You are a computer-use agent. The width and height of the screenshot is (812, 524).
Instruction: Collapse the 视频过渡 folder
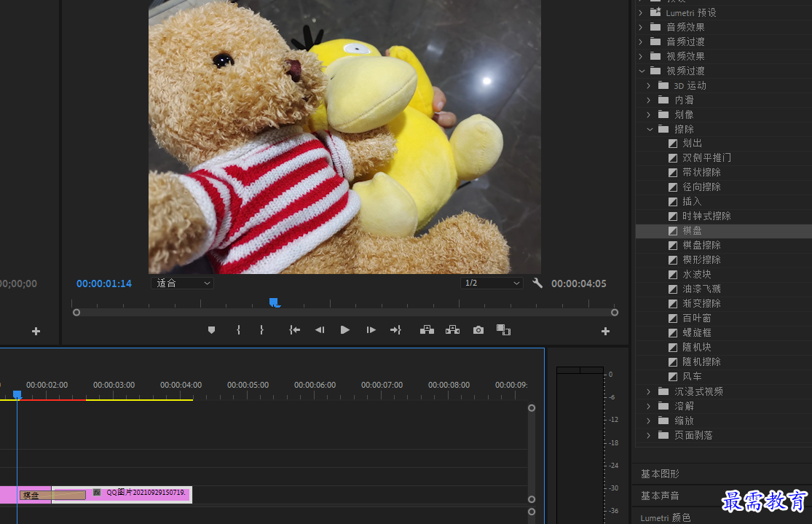click(x=642, y=71)
